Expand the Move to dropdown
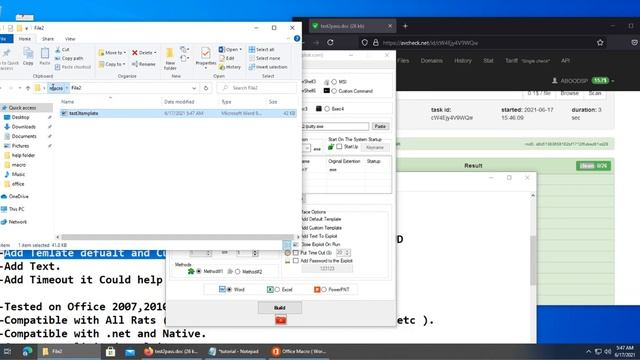Image resolution: width=640 pixels, height=360 pixels. (x=124, y=53)
